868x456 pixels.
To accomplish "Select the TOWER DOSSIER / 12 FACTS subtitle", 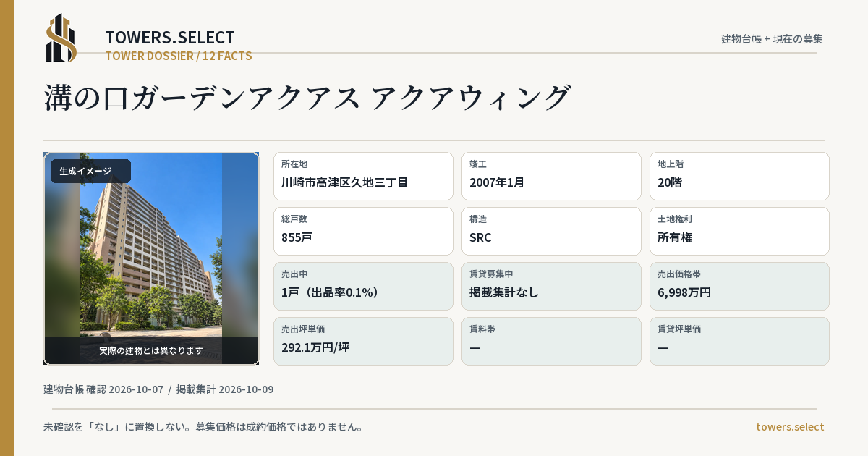I will (179, 56).
